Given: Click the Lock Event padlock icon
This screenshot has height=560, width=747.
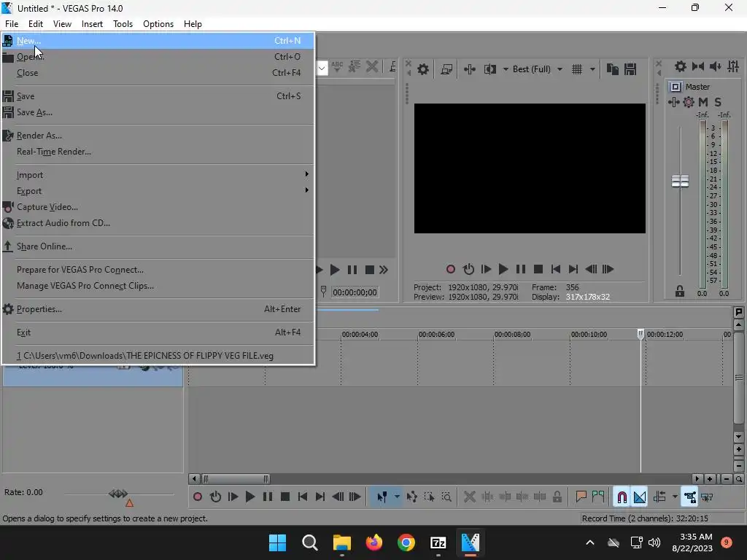Looking at the screenshot, I should [557, 497].
